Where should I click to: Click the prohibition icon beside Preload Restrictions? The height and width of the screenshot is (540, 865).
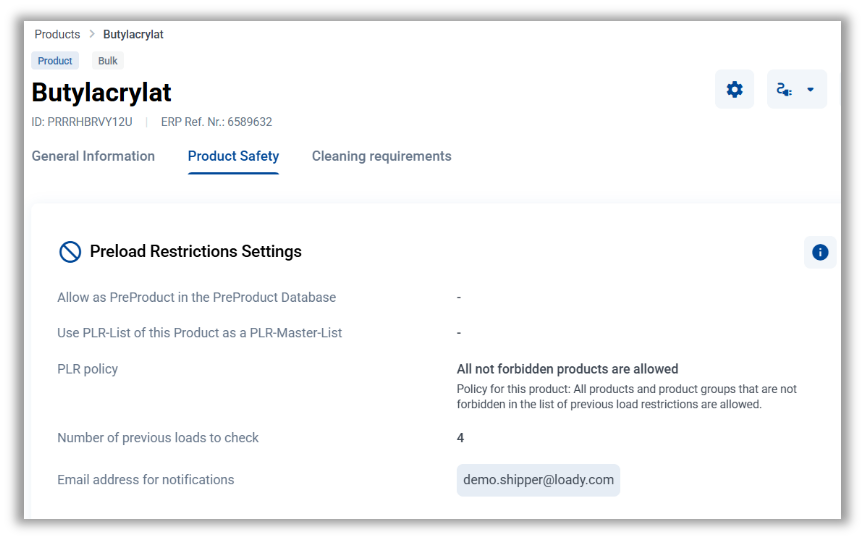(70, 252)
